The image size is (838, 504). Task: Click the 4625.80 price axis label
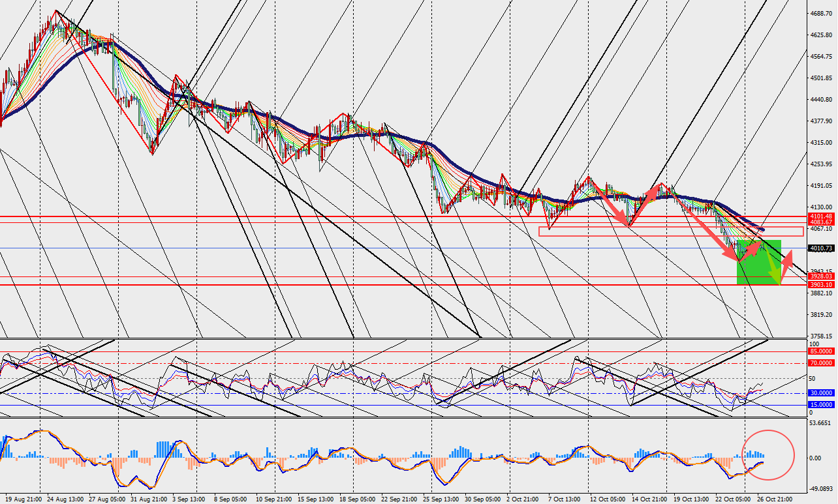(x=821, y=35)
